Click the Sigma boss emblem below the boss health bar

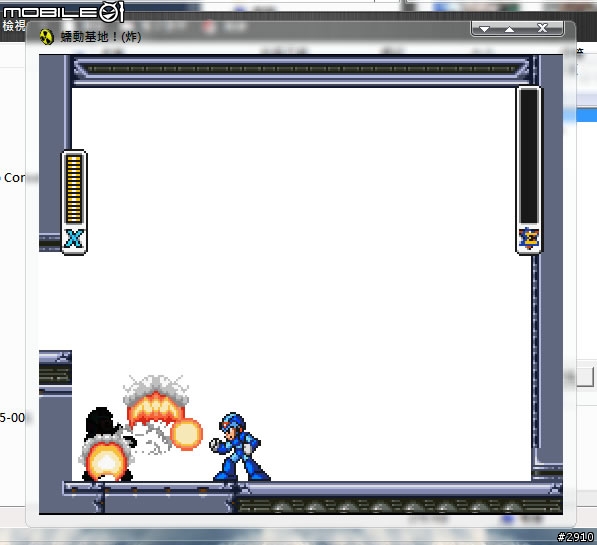point(529,238)
